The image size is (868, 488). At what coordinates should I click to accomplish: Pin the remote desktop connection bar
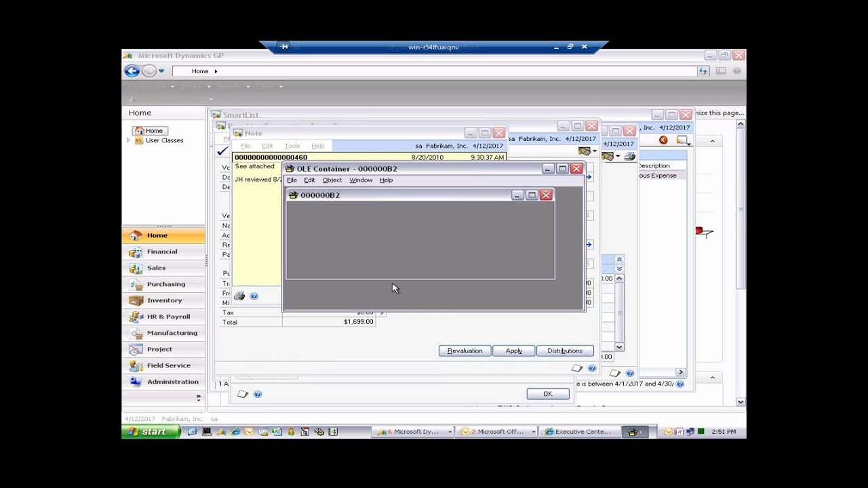click(x=284, y=47)
